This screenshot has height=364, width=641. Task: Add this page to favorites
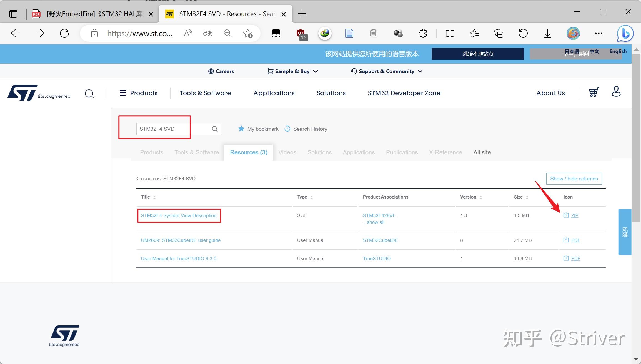[x=248, y=33]
